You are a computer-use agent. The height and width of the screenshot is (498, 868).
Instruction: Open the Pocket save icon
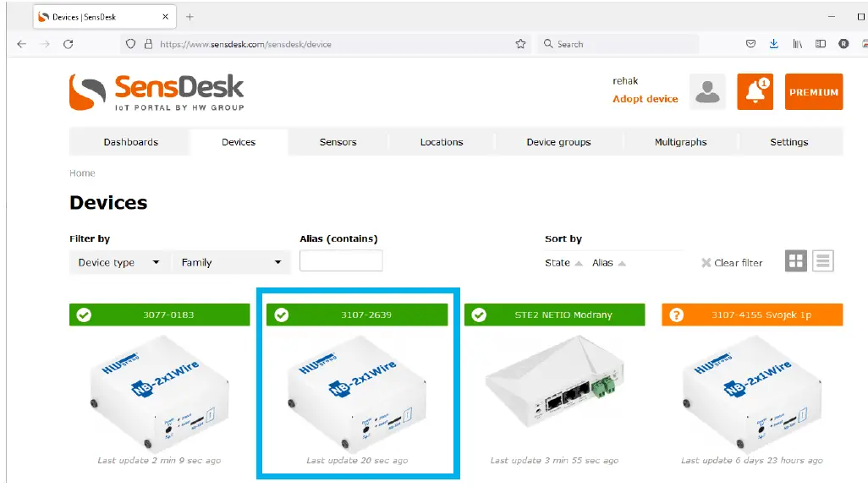click(x=750, y=44)
